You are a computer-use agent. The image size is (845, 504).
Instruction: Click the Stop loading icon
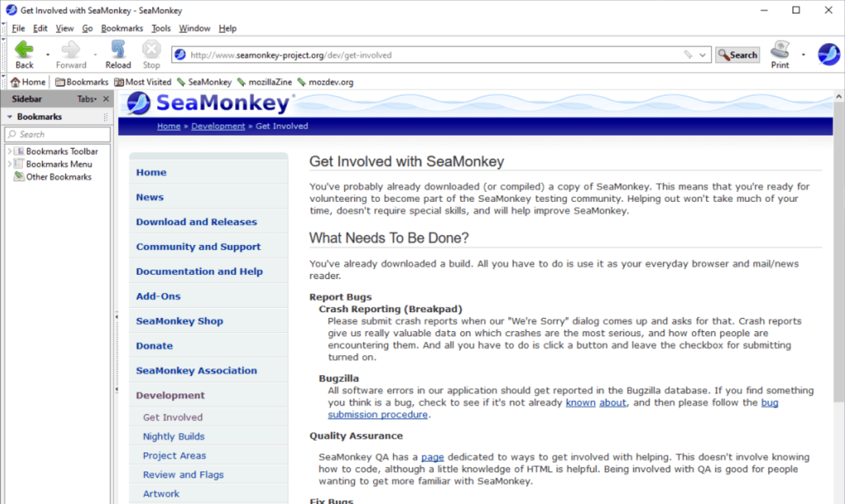click(151, 50)
